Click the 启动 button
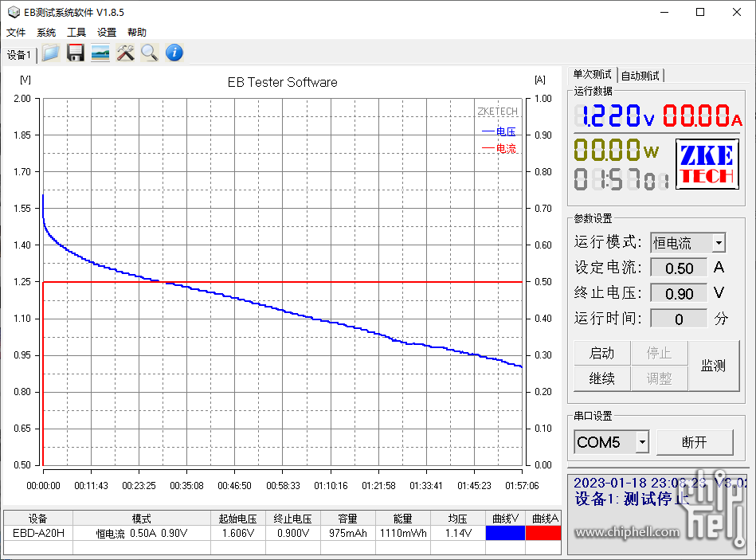The width and height of the screenshot is (756, 560). point(601,353)
